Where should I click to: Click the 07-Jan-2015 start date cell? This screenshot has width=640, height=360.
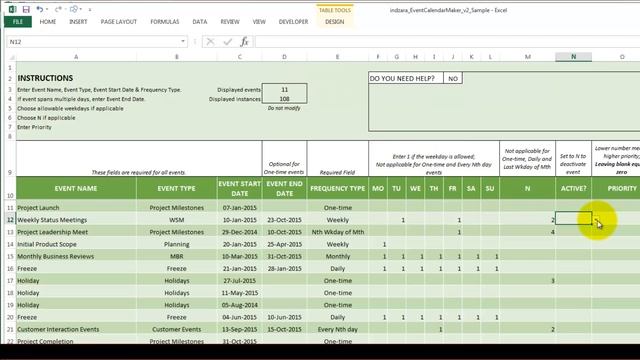point(240,208)
